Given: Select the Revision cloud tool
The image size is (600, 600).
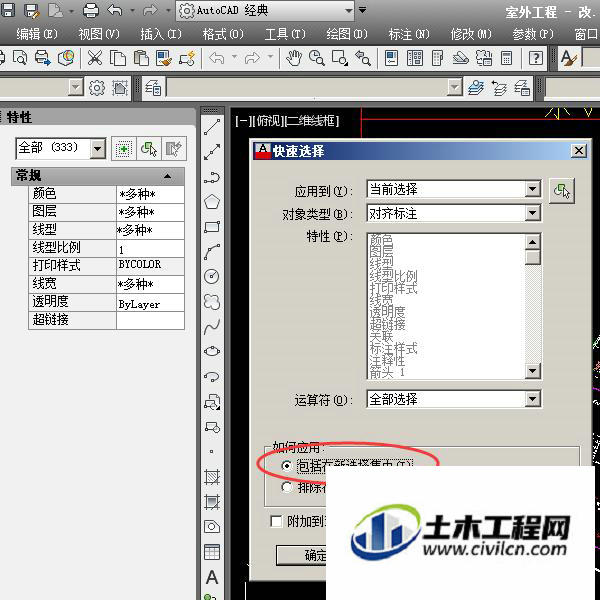Looking at the screenshot, I should click(x=212, y=302).
